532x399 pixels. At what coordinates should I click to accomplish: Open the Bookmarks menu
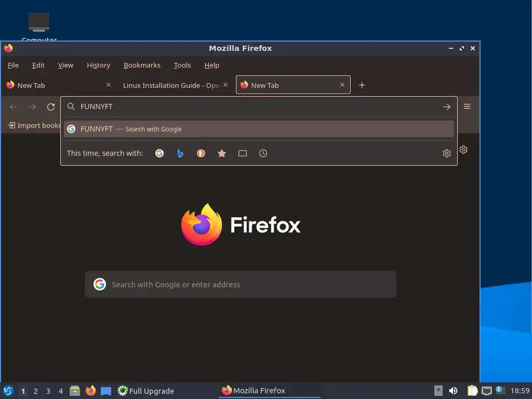point(142,65)
